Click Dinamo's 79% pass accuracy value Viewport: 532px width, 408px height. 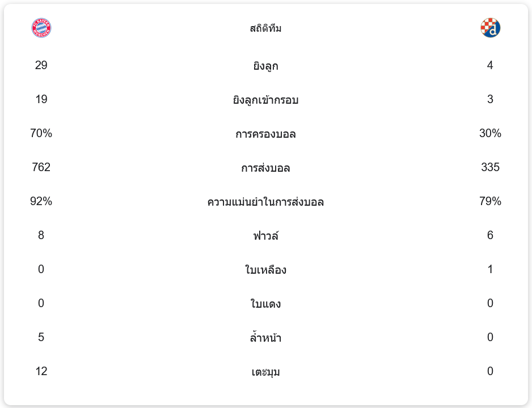click(490, 201)
